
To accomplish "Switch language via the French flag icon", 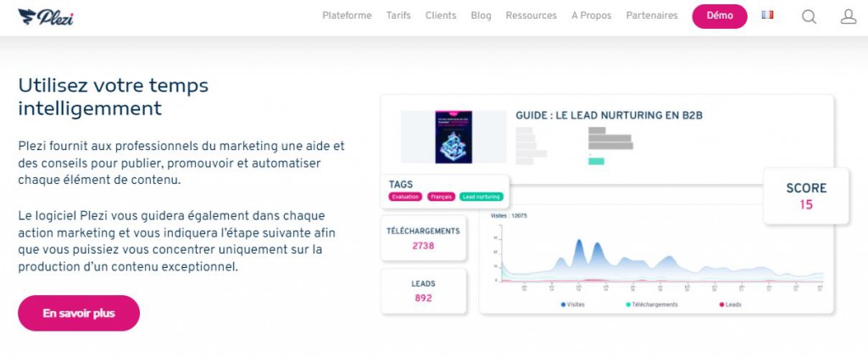I will (767, 15).
